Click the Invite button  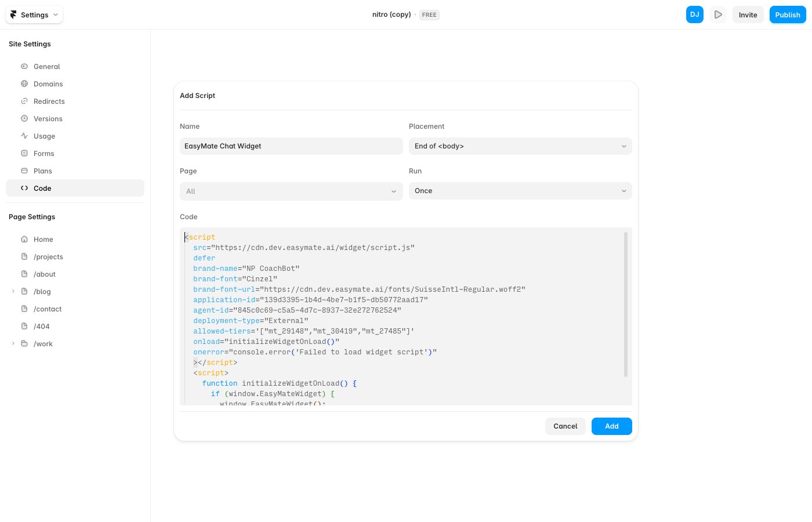pos(748,14)
